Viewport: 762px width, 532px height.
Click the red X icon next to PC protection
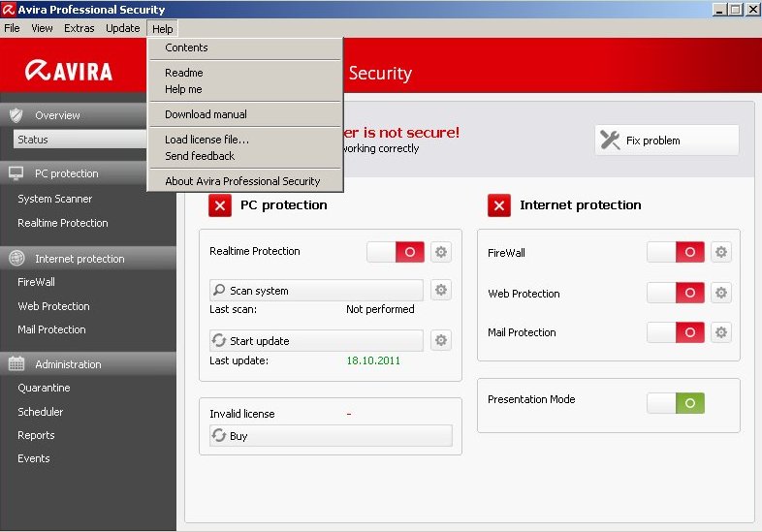[220, 205]
